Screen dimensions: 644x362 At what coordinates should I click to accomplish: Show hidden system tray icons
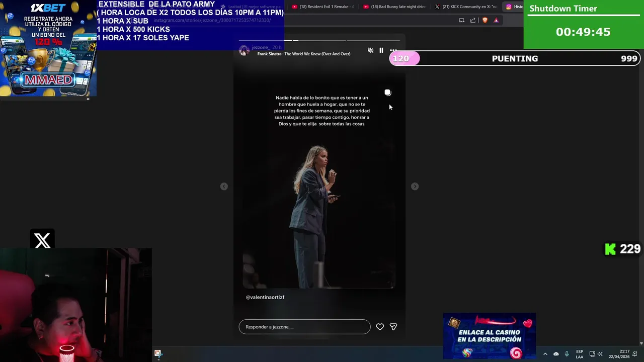(x=545, y=354)
